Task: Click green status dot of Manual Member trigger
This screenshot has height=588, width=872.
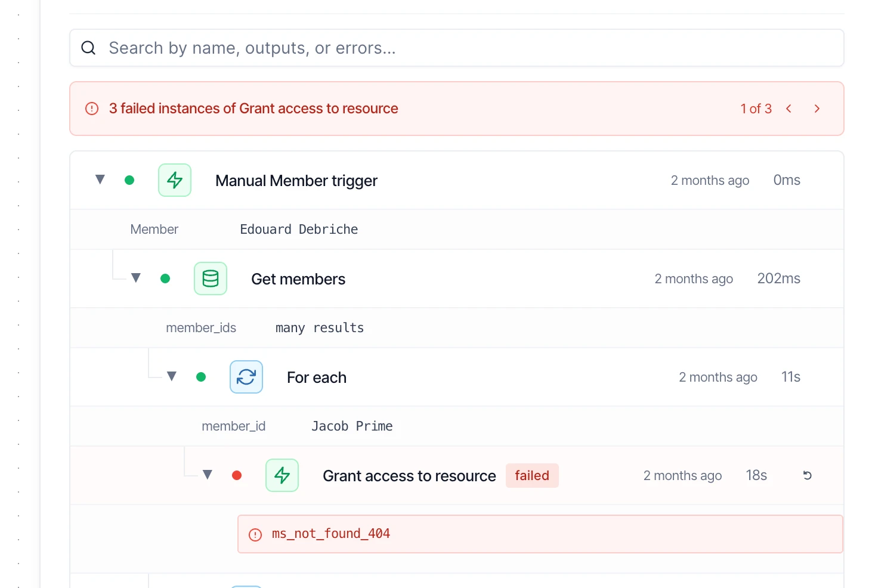Action: point(129,180)
